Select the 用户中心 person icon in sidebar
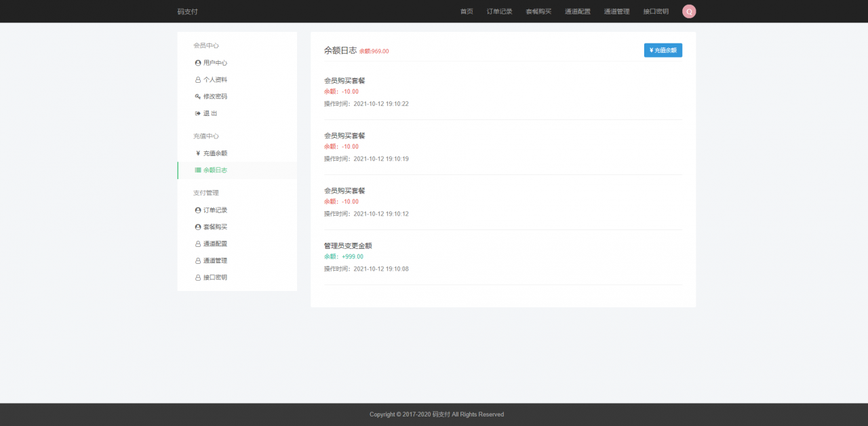The image size is (868, 426). [x=197, y=62]
